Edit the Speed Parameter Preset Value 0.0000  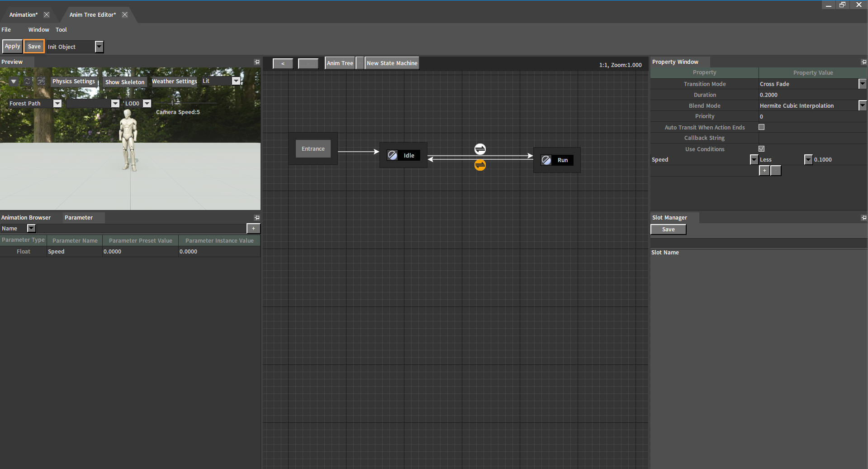coord(141,252)
